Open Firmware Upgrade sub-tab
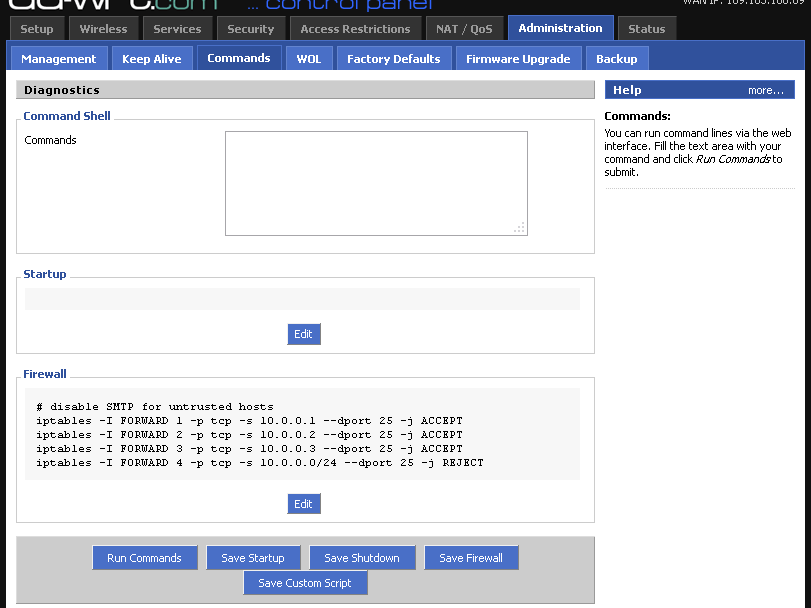 [518, 58]
